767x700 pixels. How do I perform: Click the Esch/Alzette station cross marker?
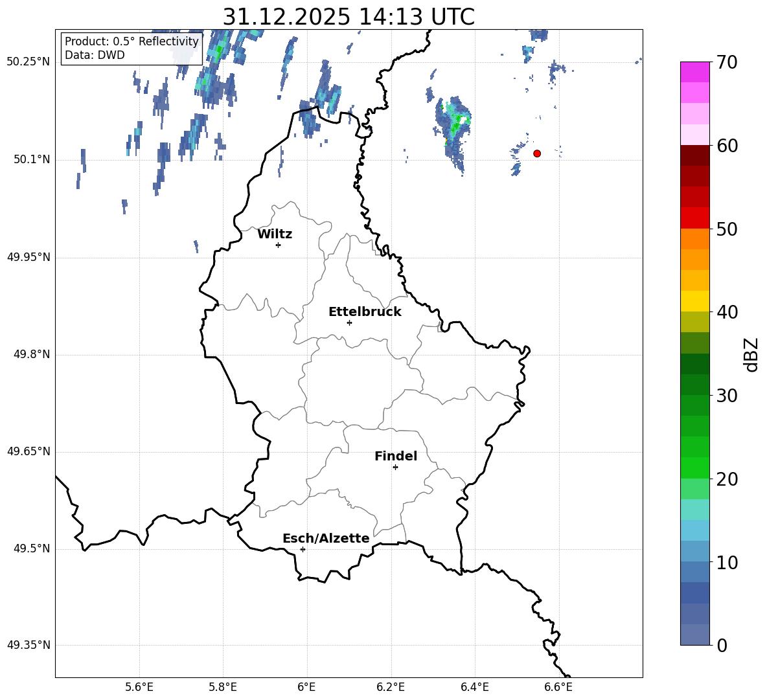303,549
